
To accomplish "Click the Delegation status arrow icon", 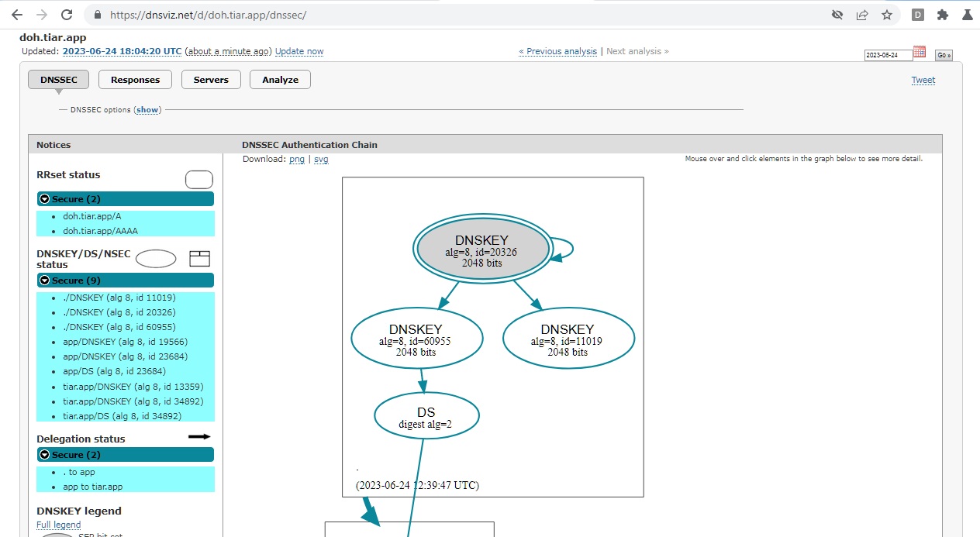I will coord(199,437).
